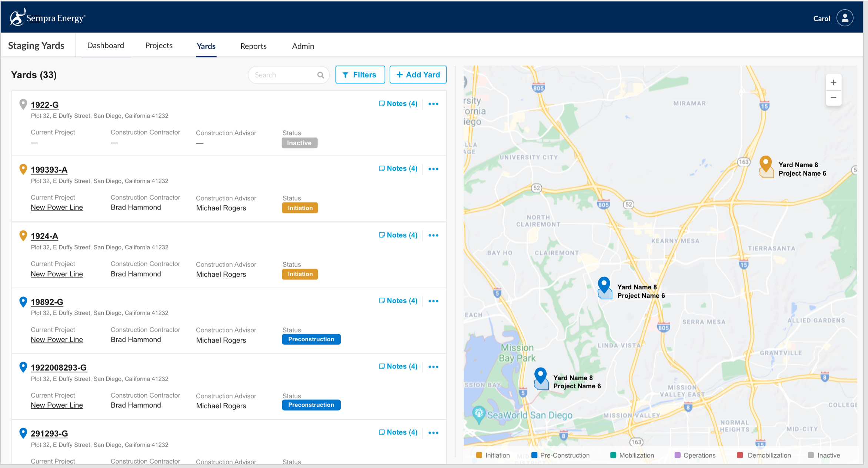Open the Reports tab
Screen dimensions: 868x468
tap(253, 46)
